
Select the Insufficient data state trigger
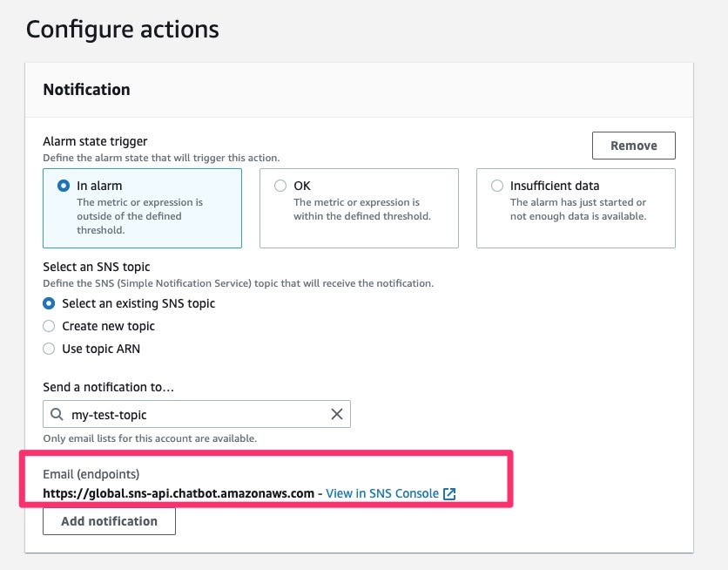(x=496, y=186)
